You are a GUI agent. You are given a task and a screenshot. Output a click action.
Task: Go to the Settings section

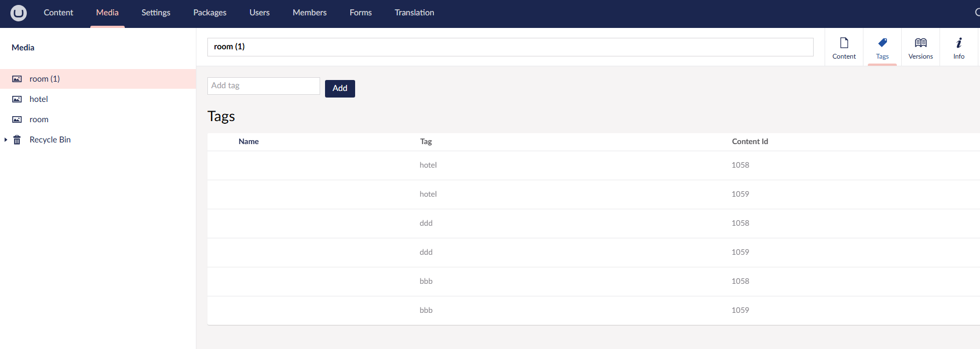point(155,13)
